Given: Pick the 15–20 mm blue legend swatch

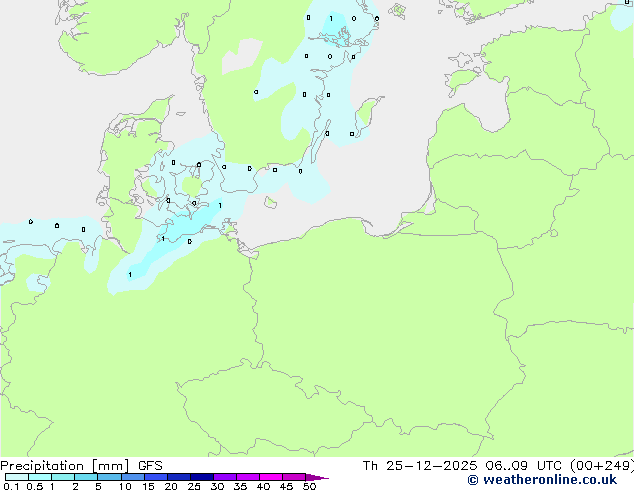Looking at the screenshot, I should (156, 477).
